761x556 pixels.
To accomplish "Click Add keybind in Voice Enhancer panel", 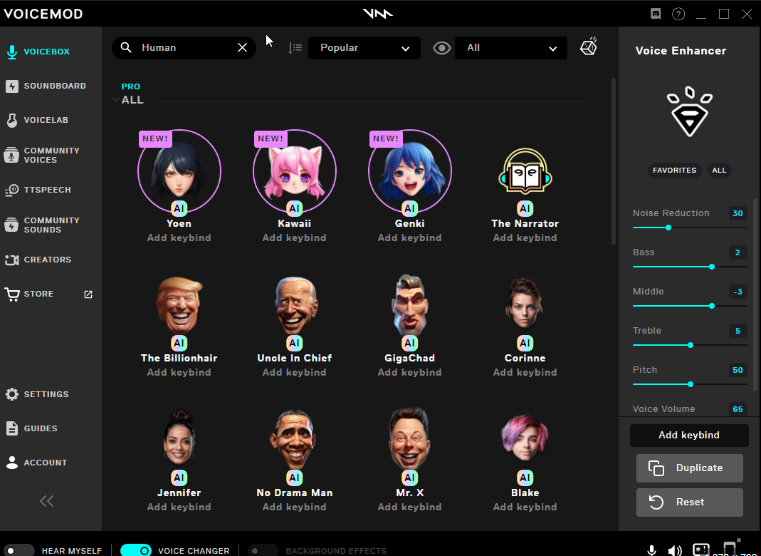I will (x=689, y=435).
